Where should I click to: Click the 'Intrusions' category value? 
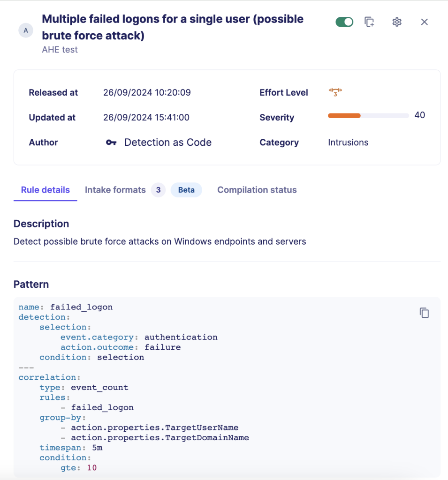(x=348, y=142)
